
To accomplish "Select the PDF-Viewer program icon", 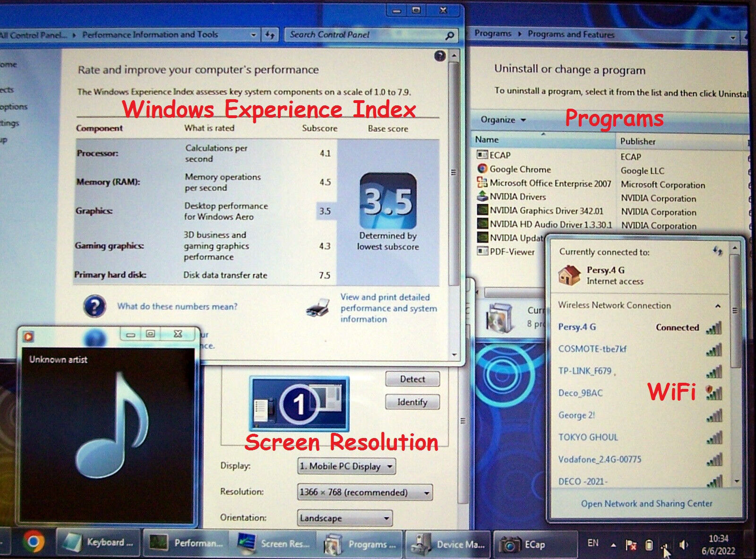I will coord(482,251).
